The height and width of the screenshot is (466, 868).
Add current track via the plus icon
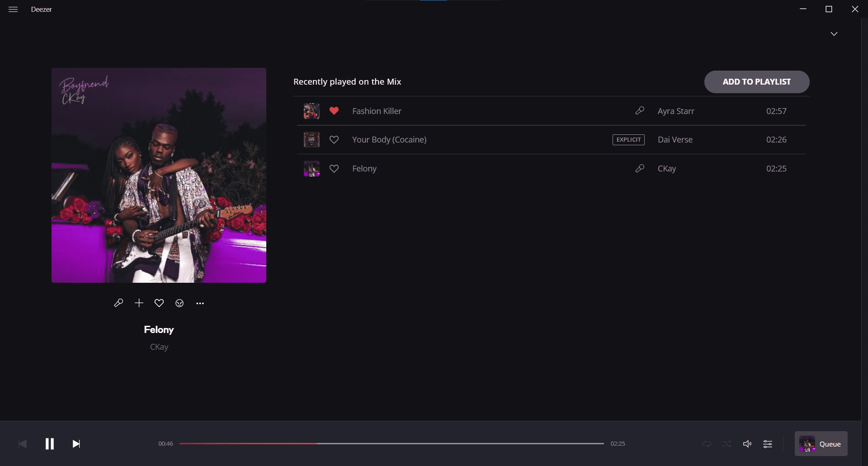(139, 303)
